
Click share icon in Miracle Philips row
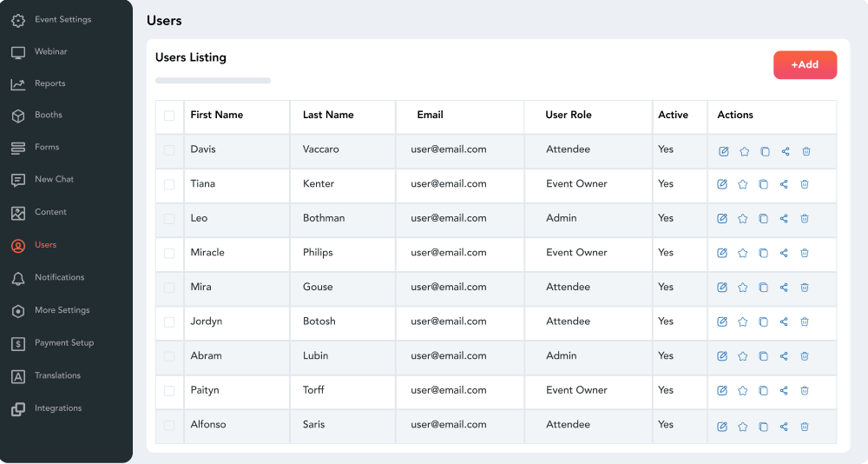(x=784, y=253)
